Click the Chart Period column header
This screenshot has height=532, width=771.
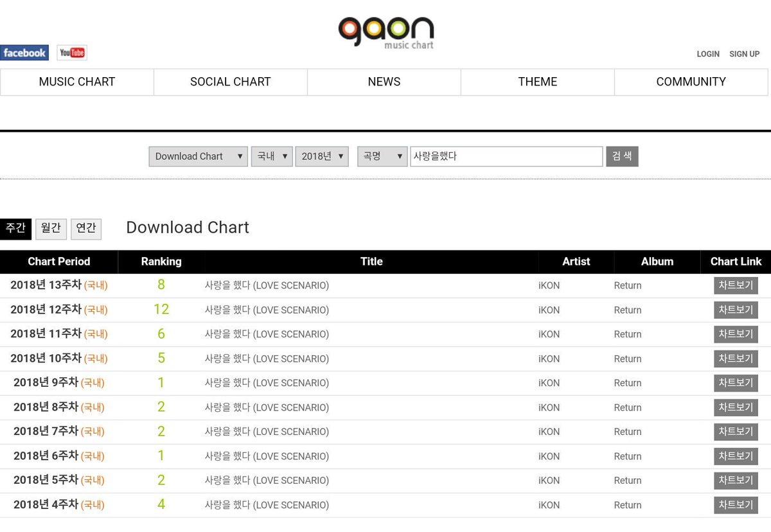[x=59, y=262]
